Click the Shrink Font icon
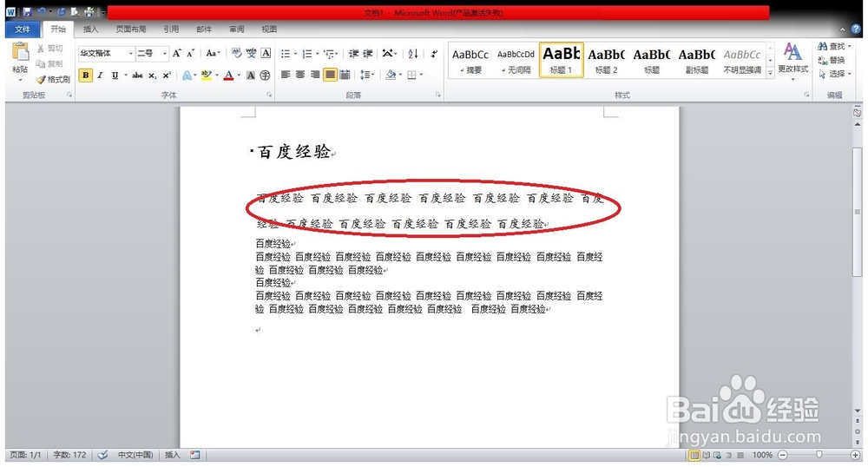 point(190,53)
